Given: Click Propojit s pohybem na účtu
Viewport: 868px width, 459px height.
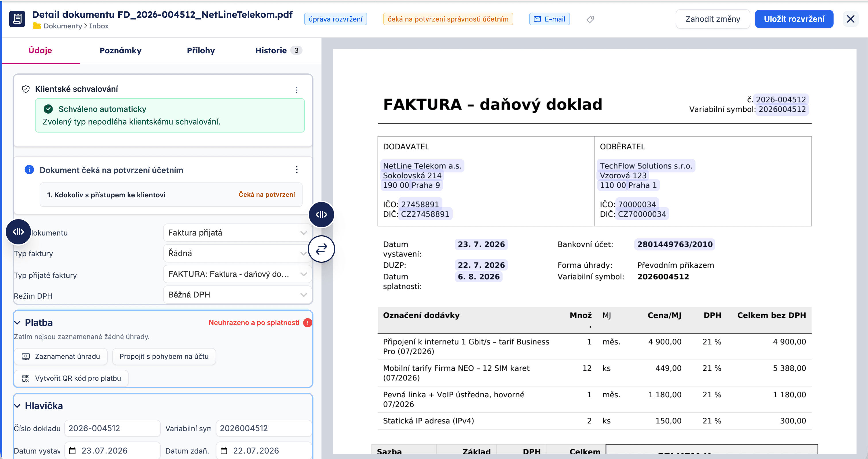Looking at the screenshot, I should tap(164, 356).
